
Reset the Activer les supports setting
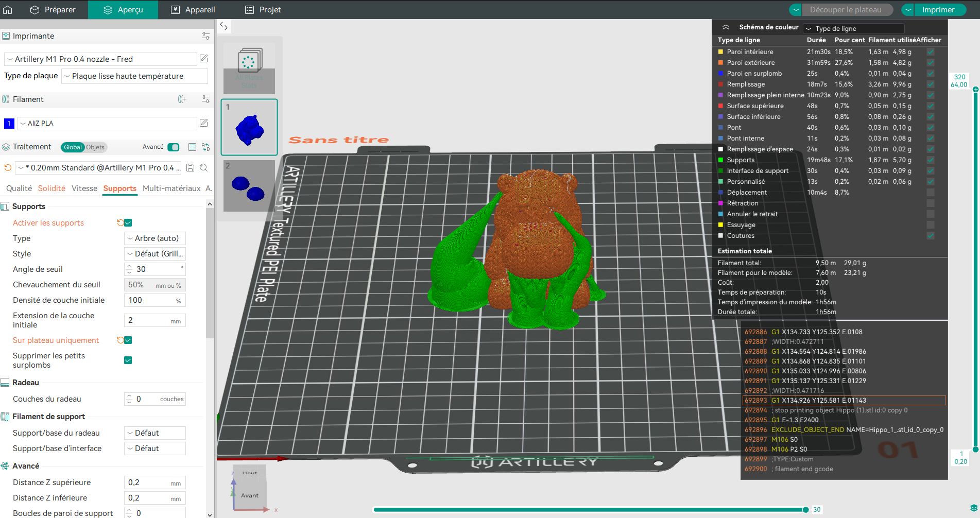pyautogui.click(x=120, y=223)
